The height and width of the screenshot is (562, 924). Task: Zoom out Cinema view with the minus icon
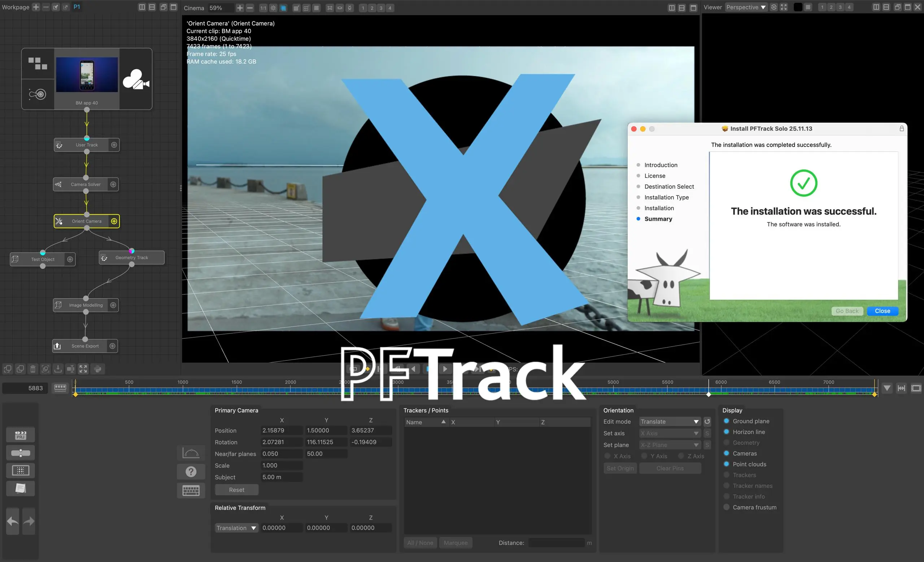coord(250,8)
